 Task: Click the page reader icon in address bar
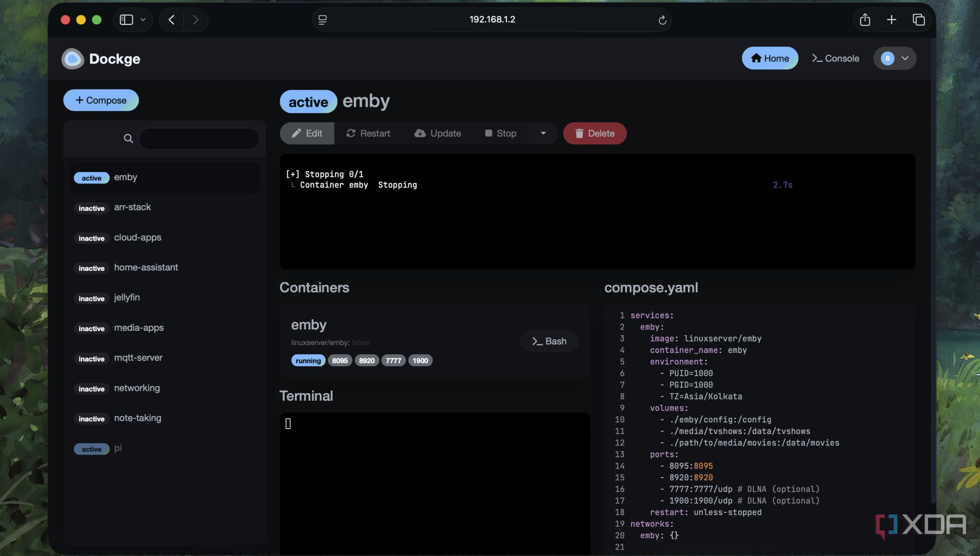point(322,19)
